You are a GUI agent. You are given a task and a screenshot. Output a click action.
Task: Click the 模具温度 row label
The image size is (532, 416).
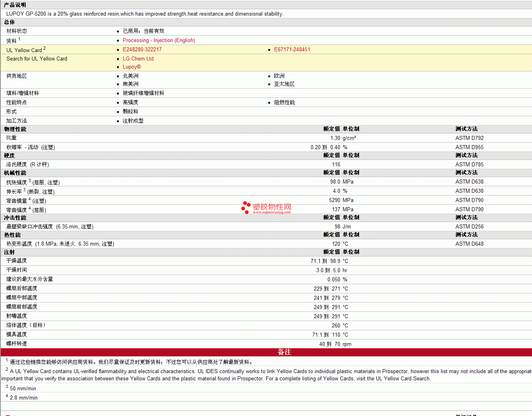click(17, 335)
